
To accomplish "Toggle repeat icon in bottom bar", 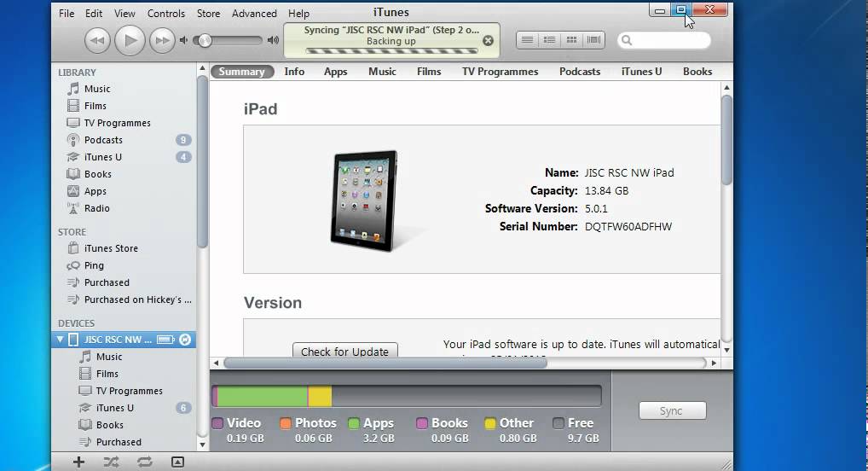I will click(x=144, y=462).
